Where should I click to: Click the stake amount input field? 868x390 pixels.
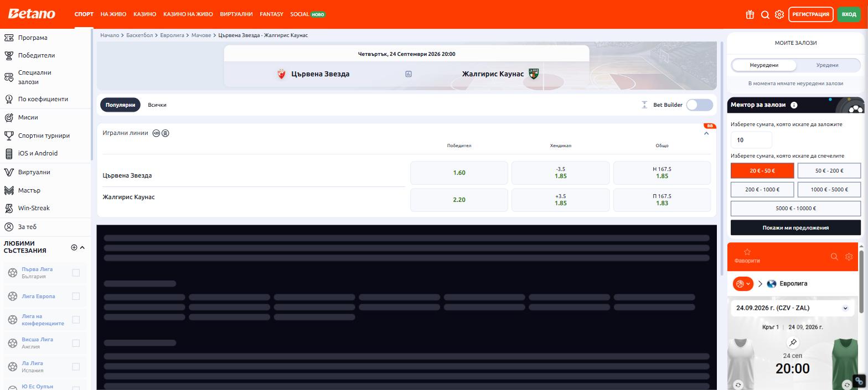pos(751,140)
